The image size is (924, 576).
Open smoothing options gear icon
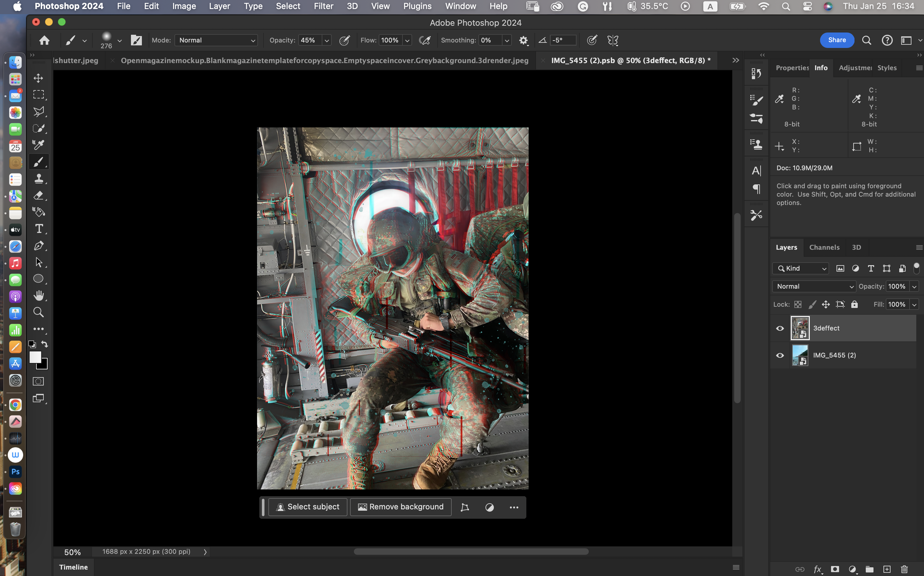pyautogui.click(x=523, y=40)
